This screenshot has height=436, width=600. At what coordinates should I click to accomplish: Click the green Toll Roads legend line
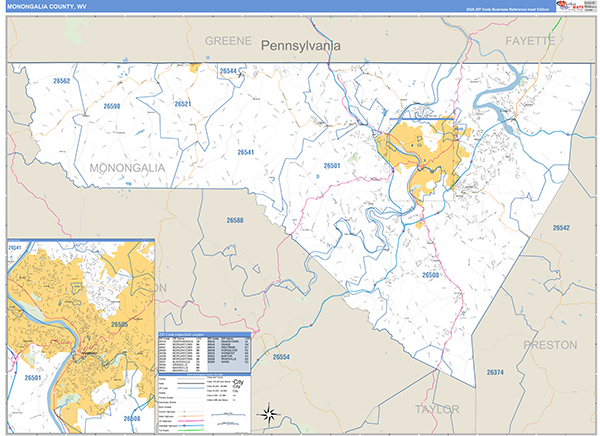(x=191, y=430)
